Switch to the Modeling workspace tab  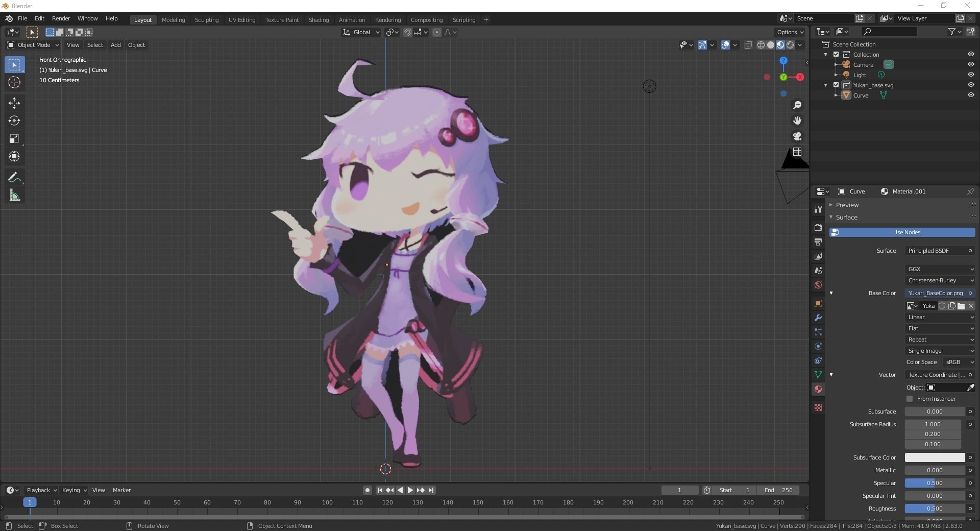point(173,20)
